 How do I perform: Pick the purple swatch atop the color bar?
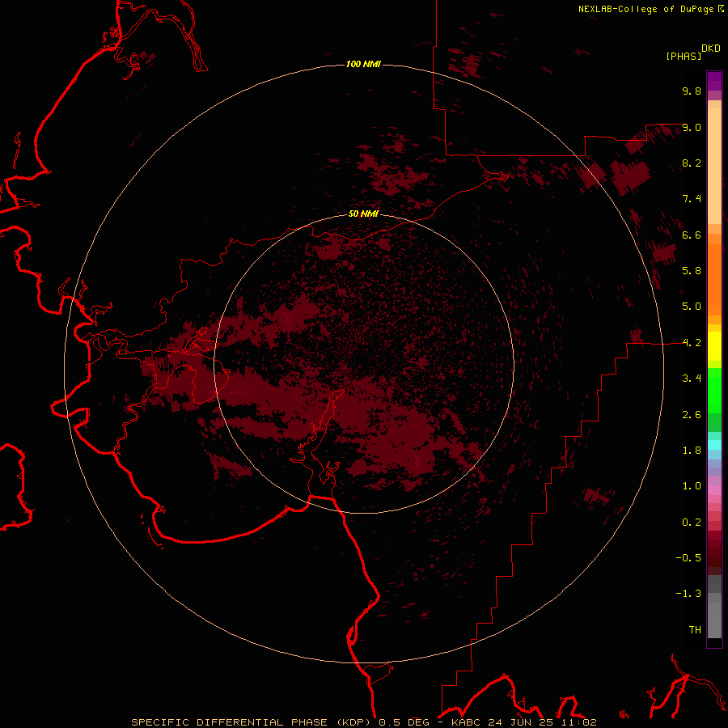point(714,81)
